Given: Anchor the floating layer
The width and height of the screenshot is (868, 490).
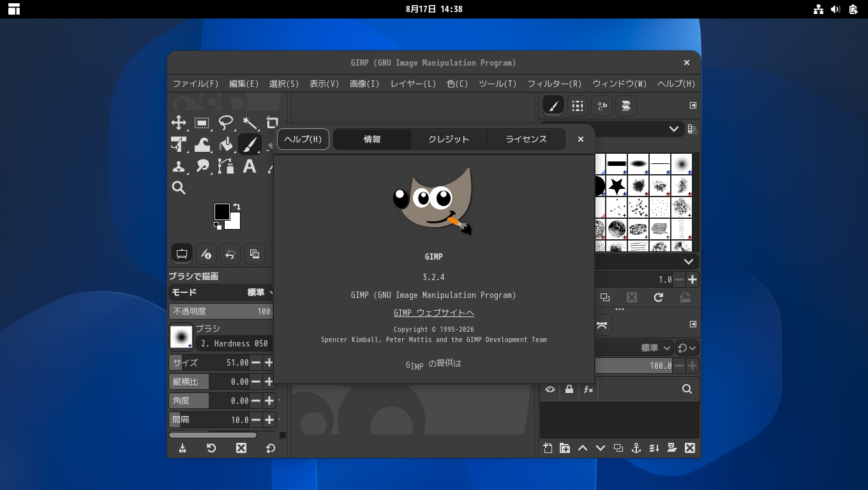Looking at the screenshot, I should 636,448.
